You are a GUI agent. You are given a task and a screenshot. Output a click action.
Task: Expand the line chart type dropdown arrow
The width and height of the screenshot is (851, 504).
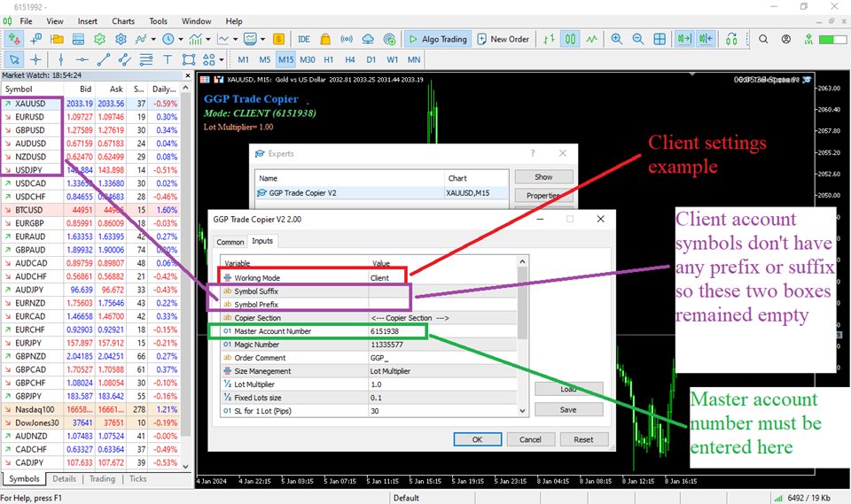[x=235, y=39]
